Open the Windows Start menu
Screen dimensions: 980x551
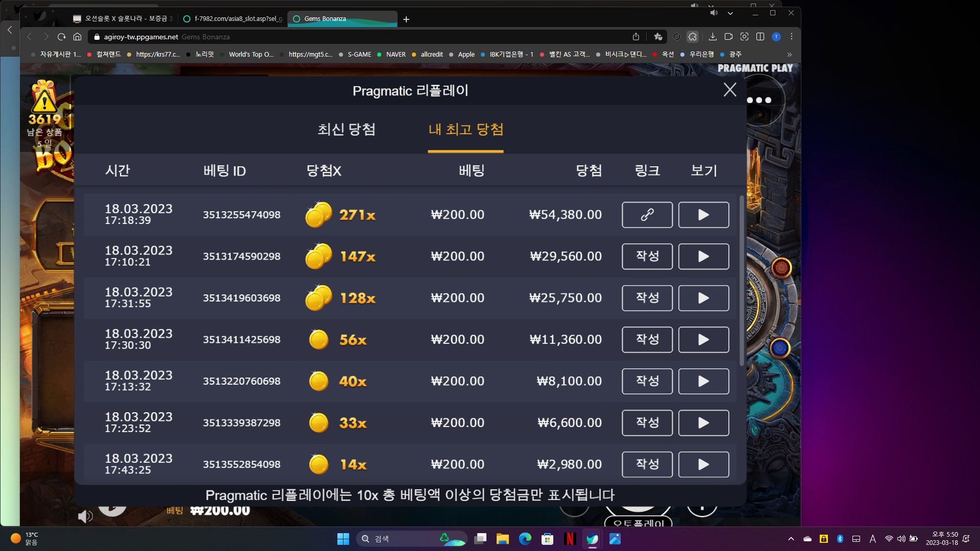(343, 539)
